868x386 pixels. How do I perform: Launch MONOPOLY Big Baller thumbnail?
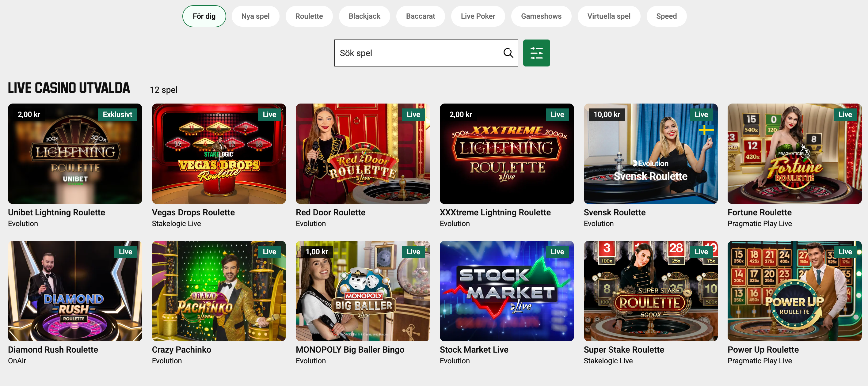[363, 291]
